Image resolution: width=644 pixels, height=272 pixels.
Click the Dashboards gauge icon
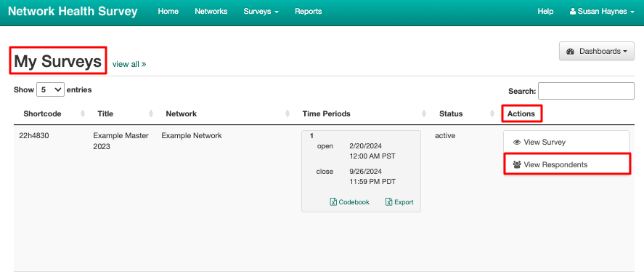(x=570, y=52)
